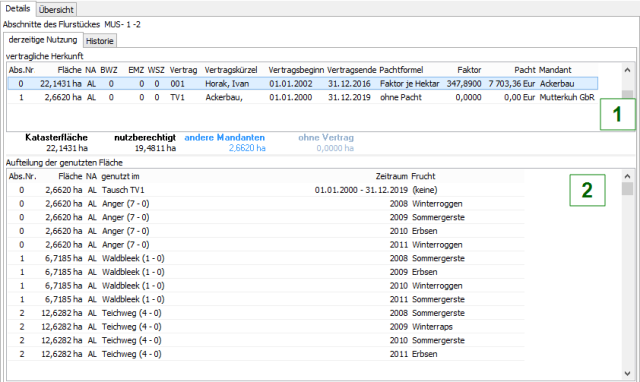The image size is (640, 382).
Task: Click down arrow of lower table scrollbar
Action: pyautogui.click(x=627, y=373)
